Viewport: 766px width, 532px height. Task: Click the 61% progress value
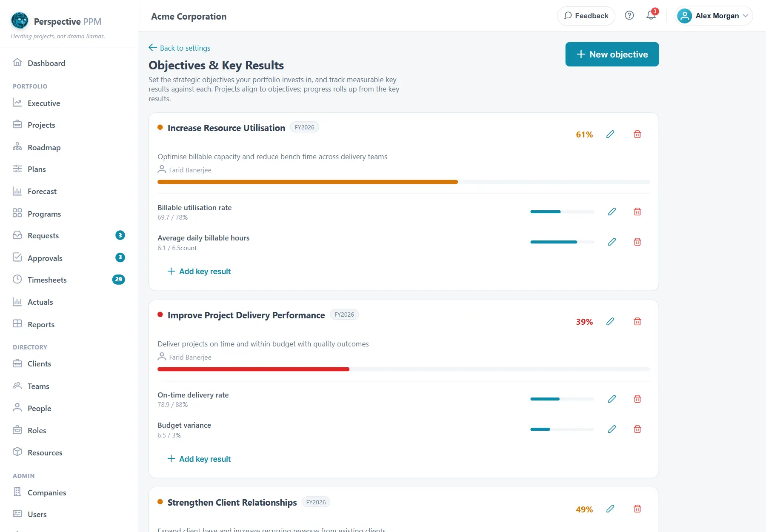click(x=584, y=134)
